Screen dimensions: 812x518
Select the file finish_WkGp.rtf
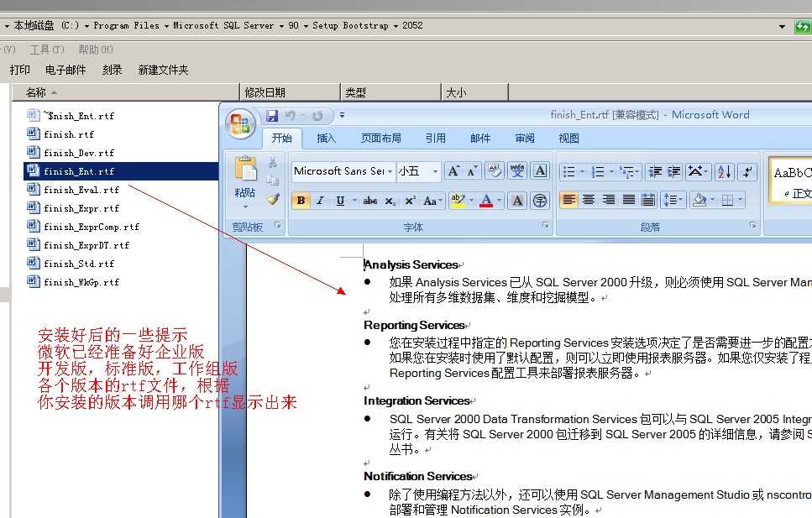81,282
